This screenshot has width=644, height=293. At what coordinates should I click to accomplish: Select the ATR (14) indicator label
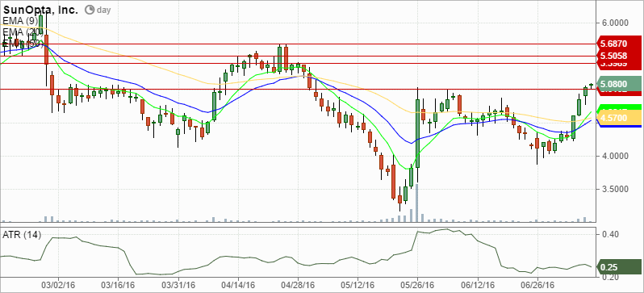22,235
